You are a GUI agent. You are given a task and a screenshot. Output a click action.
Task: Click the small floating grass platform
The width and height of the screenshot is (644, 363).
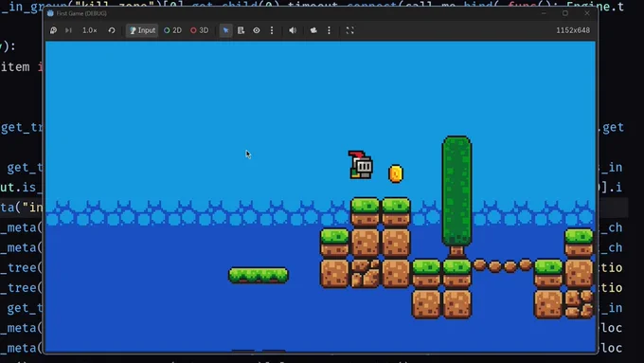[x=259, y=275]
